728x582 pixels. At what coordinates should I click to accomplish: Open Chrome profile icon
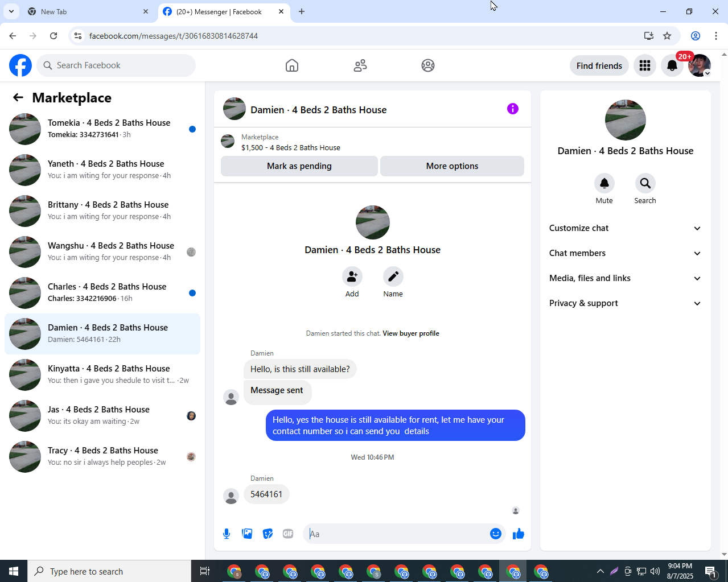pyautogui.click(x=696, y=36)
